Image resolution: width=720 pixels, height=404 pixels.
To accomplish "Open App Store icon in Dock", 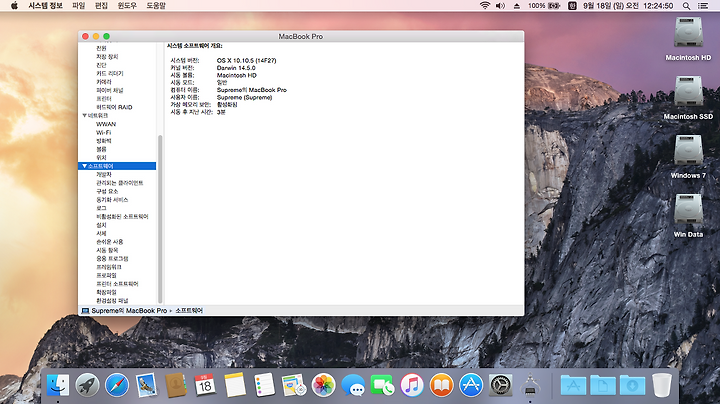I will pos(471,385).
